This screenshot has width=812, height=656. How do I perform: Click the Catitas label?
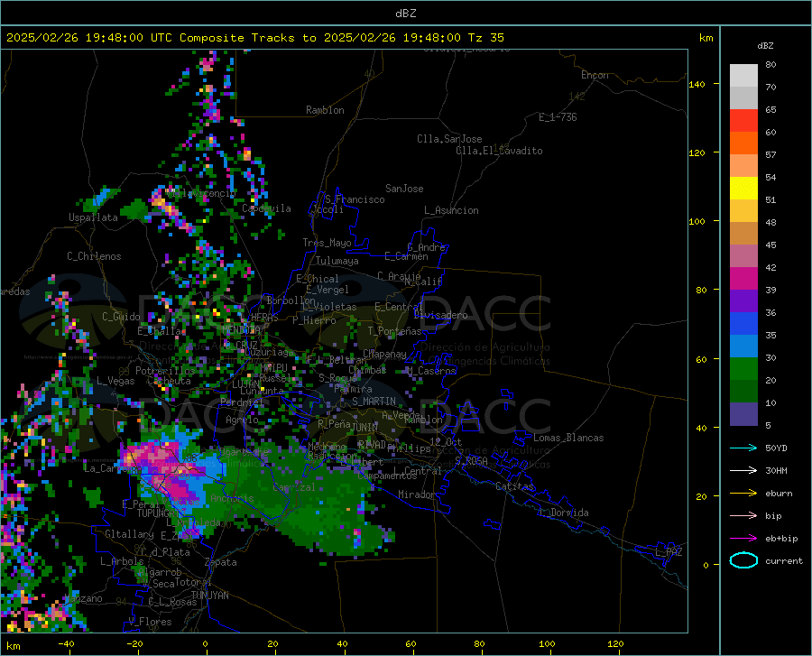(x=514, y=486)
